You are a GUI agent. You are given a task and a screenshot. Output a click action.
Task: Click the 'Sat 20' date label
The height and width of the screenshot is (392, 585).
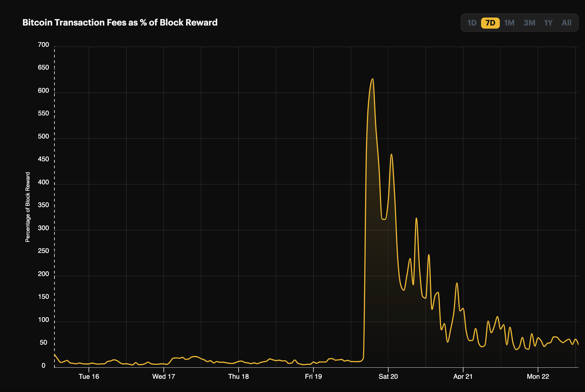[x=388, y=376]
